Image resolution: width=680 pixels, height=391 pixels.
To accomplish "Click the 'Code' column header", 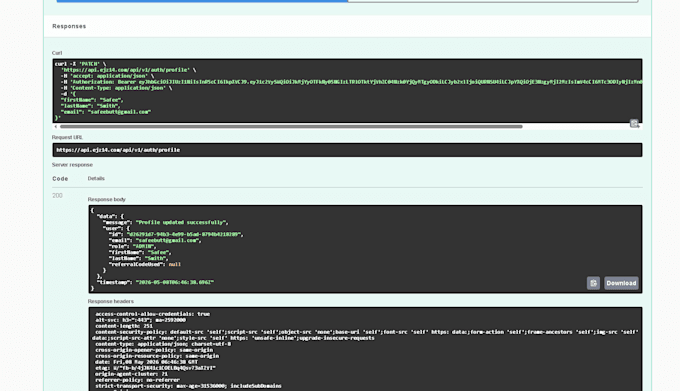I will coord(60,179).
